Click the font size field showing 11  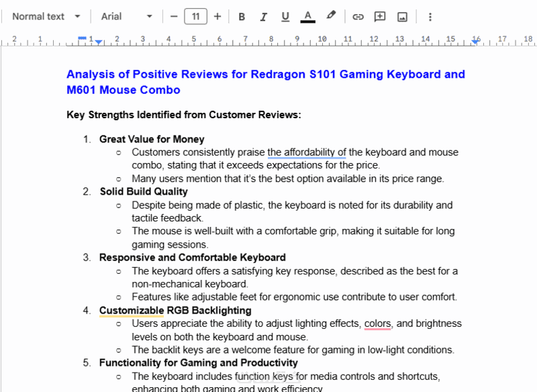[195, 16]
